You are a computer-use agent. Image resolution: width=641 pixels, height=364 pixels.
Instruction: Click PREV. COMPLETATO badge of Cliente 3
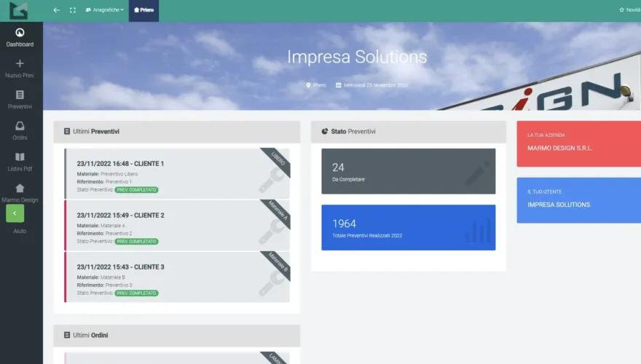click(136, 293)
